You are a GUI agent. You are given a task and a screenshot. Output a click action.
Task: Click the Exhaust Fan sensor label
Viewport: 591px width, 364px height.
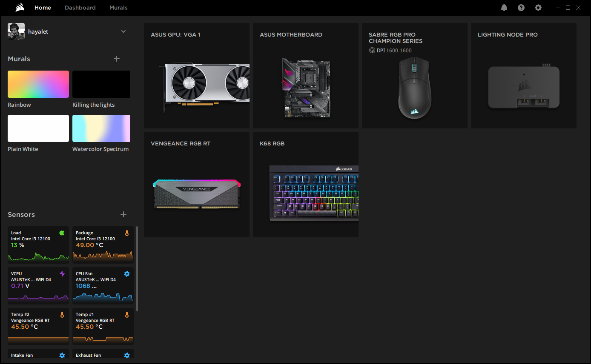[89, 355]
